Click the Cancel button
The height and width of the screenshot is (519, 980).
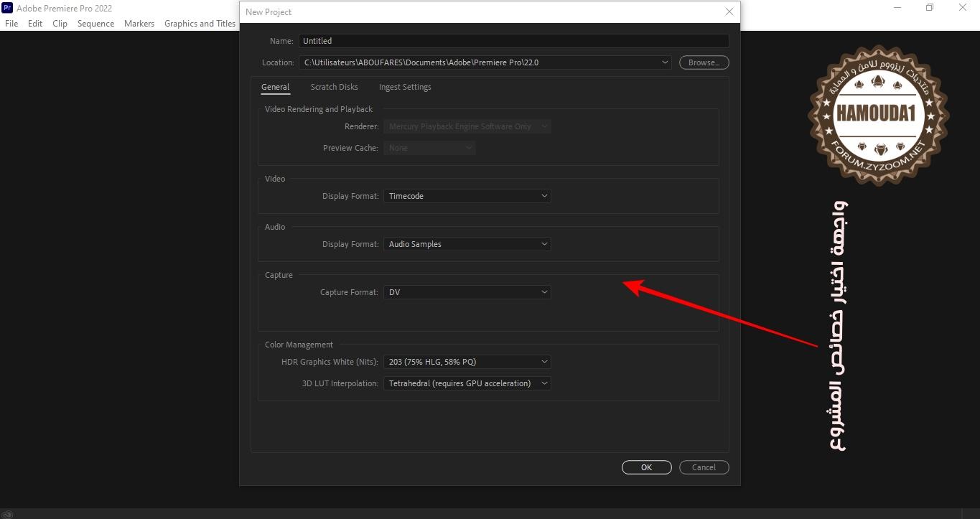tap(704, 467)
